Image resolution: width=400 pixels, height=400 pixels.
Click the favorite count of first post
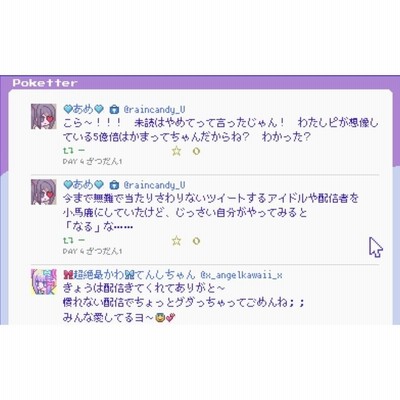[x=196, y=151]
